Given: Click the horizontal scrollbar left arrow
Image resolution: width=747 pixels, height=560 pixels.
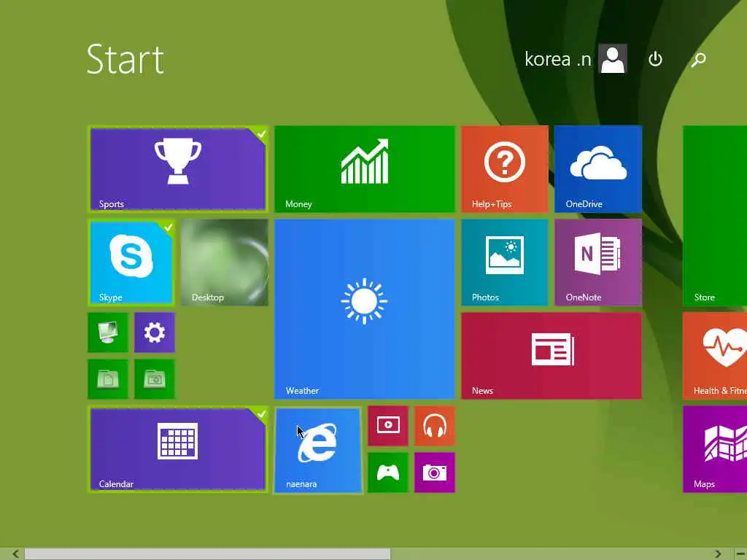Looking at the screenshot, I should 16,554.
